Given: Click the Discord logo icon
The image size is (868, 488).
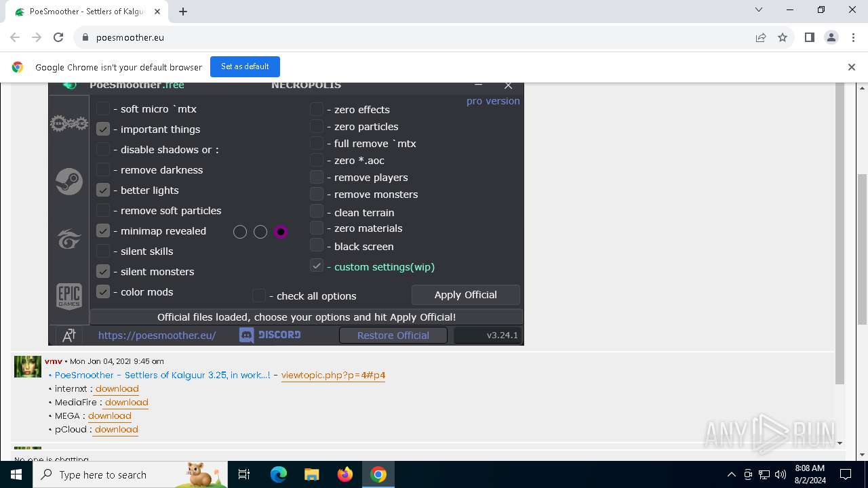Looking at the screenshot, I should click(246, 335).
